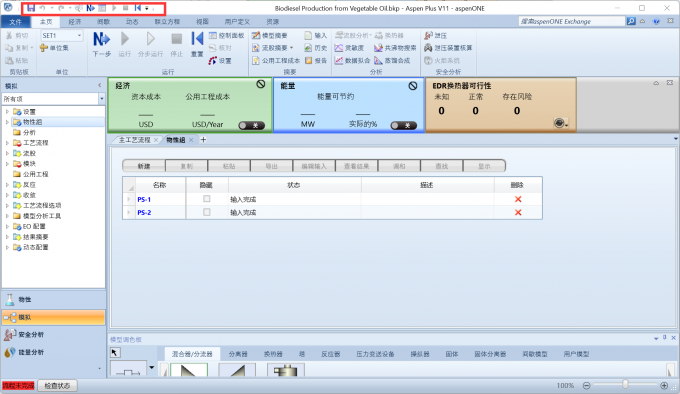Click the 新建 (New) button

[x=144, y=166]
